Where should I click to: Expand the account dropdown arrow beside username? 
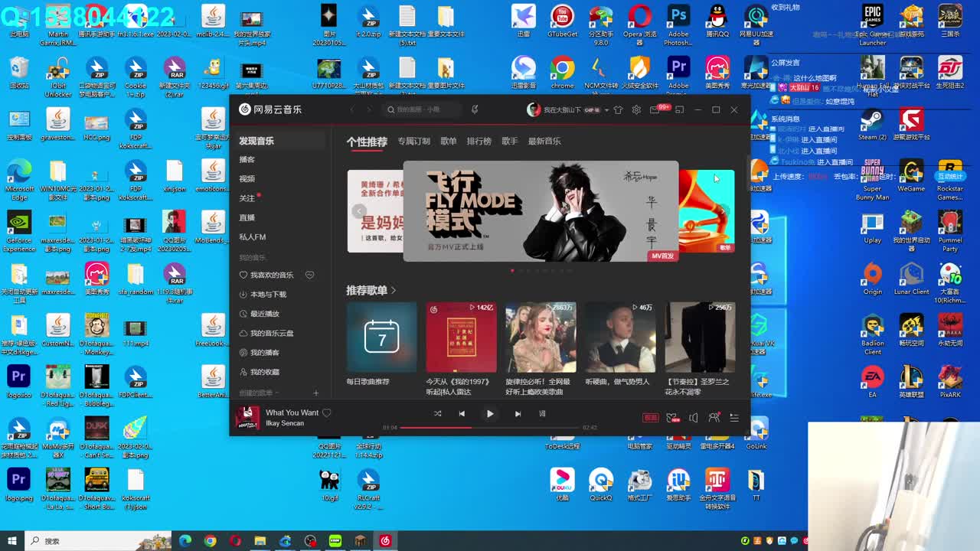(607, 110)
